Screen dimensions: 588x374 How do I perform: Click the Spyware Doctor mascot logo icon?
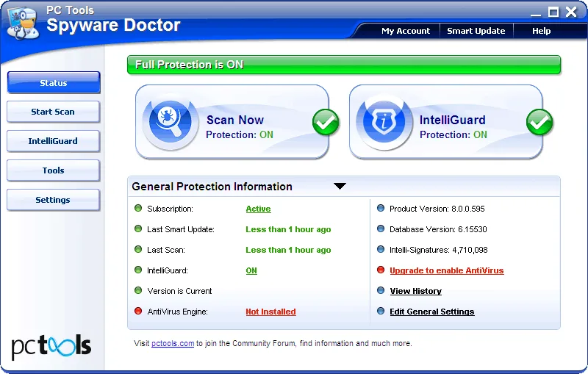(23, 23)
